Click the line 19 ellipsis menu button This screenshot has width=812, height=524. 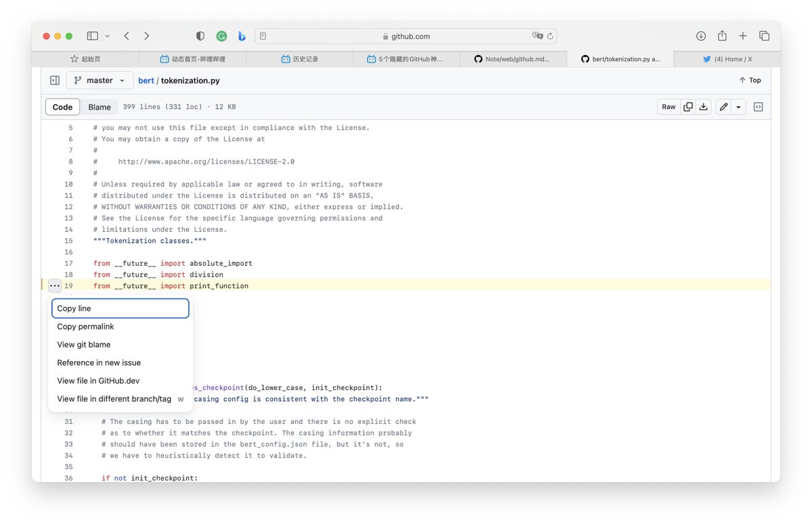click(x=55, y=286)
